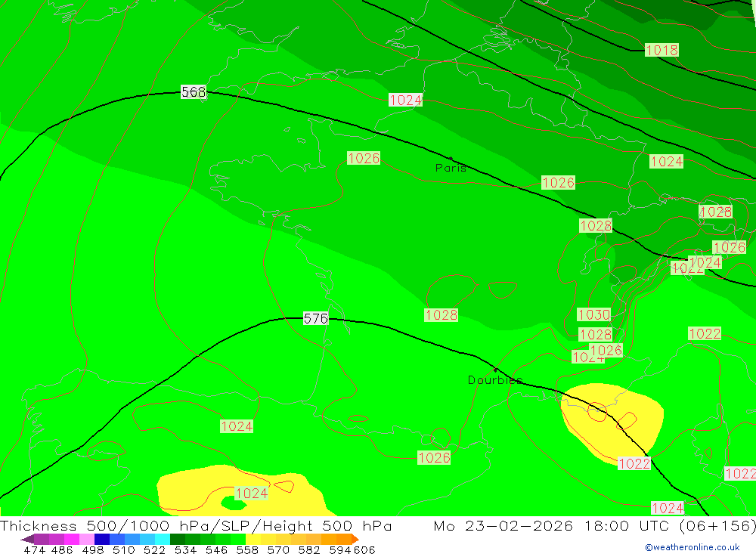Screen dimensions: 756x554
Task: Click the 582 value on the legend scale
Action: (x=309, y=549)
